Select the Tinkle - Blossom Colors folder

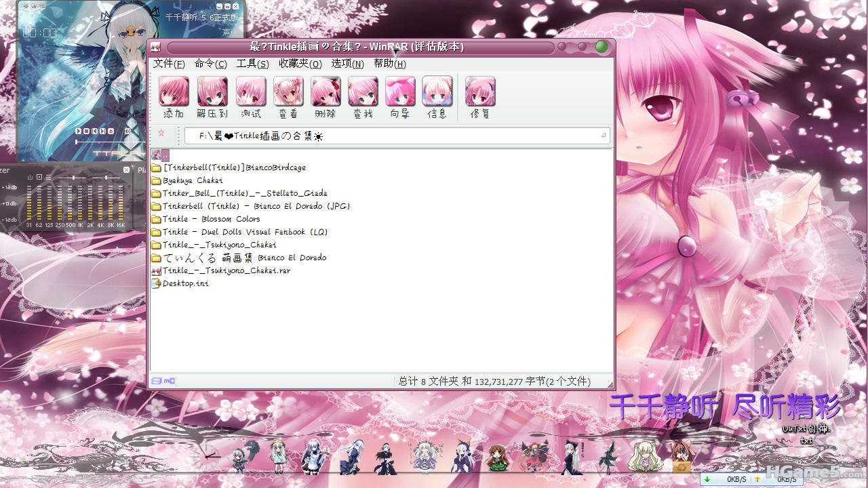[x=206, y=219]
